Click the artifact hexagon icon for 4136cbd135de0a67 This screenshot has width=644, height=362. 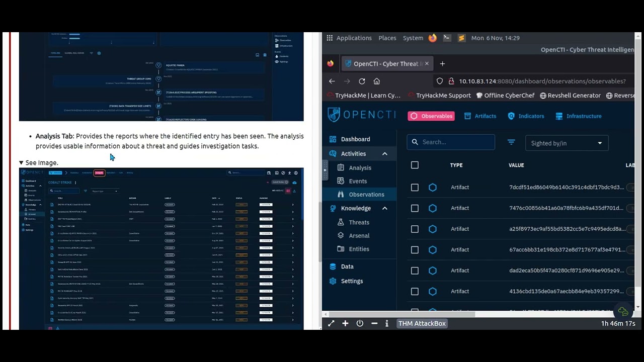click(x=433, y=292)
